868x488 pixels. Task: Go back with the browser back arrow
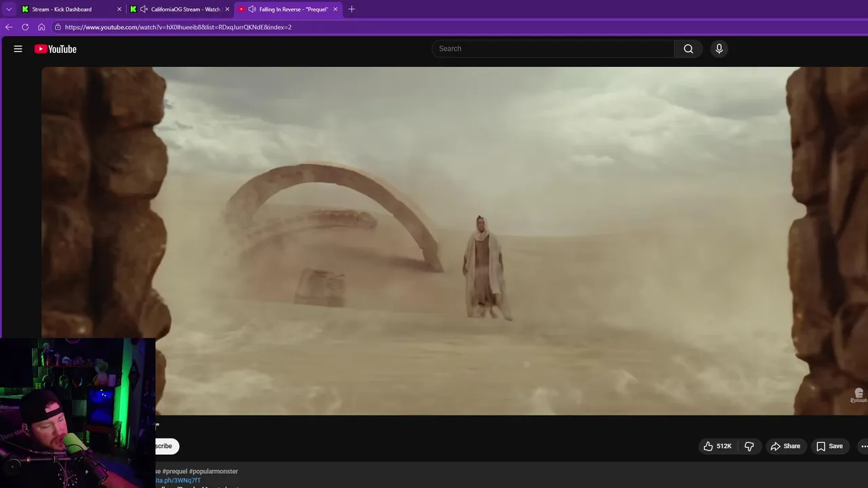pyautogui.click(x=9, y=27)
